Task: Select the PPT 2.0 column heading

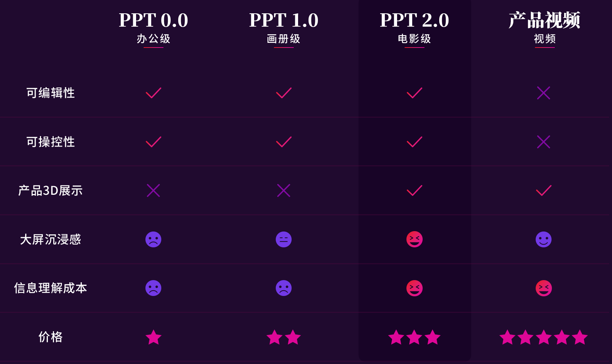Action: tap(414, 20)
